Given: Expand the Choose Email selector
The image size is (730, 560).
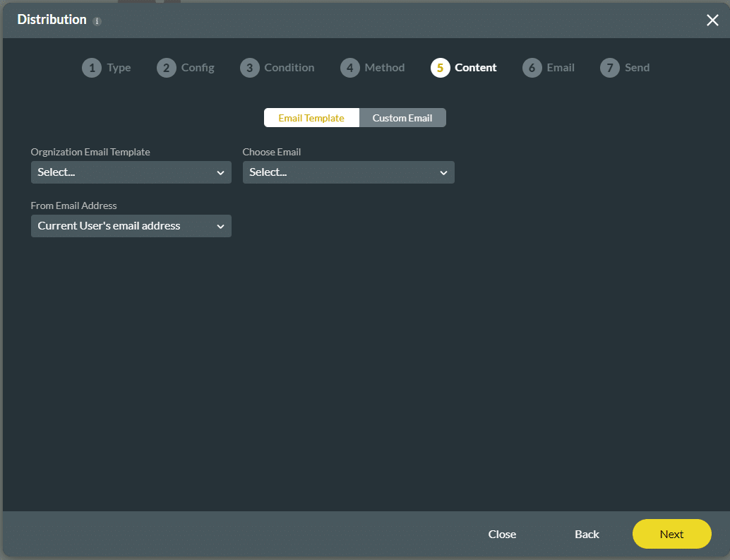Looking at the screenshot, I should coord(348,172).
